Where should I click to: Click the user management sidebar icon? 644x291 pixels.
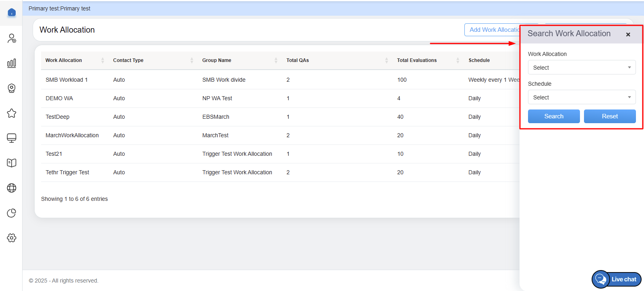coord(12,38)
